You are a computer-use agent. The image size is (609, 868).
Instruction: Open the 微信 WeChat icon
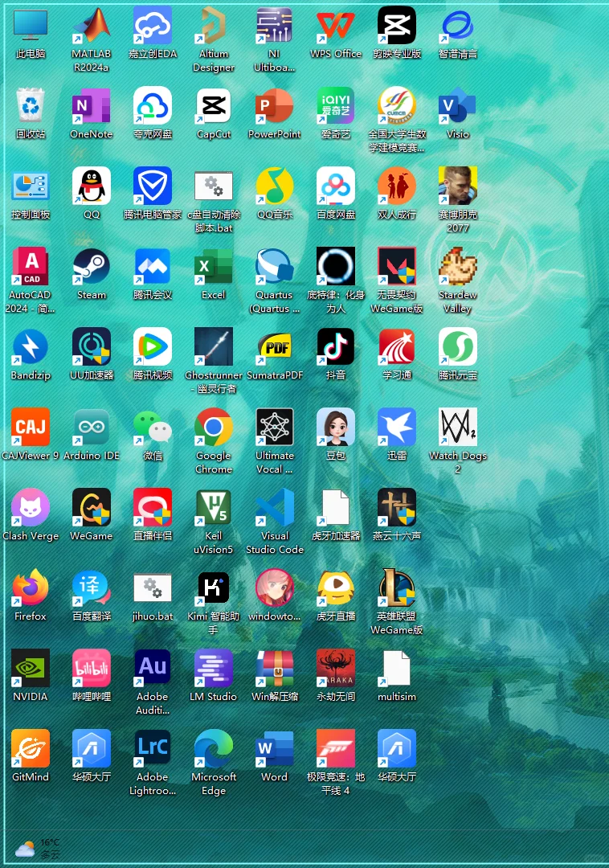point(153,427)
